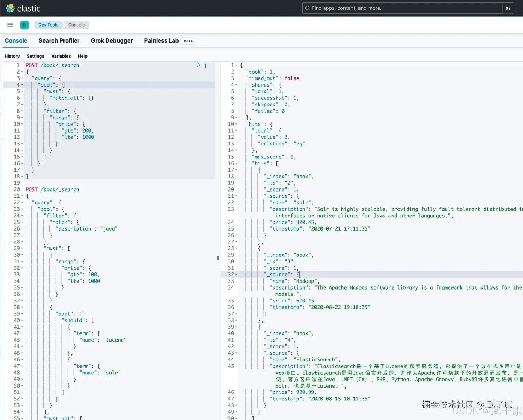Fold the _shards object in response
Viewport: 523px width, 420px height.
click(236, 85)
